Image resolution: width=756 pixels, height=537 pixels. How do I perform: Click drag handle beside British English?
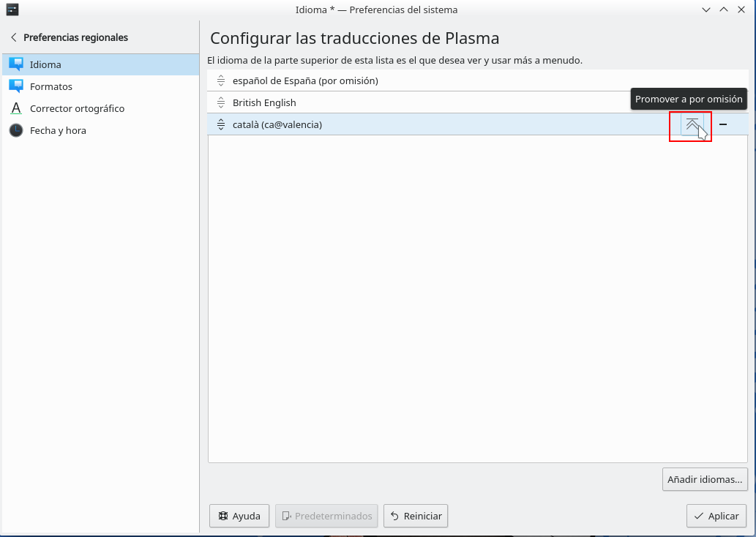pos(221,102)
